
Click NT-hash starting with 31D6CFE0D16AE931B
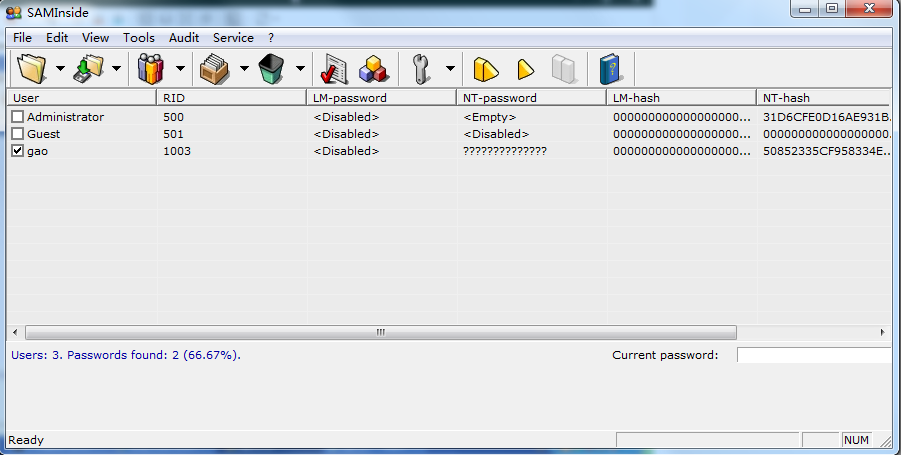(827, 117)
